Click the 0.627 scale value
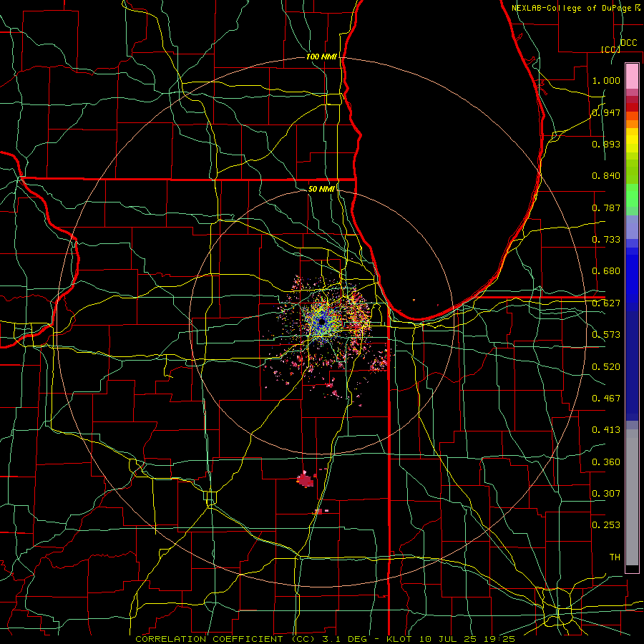 (606, 303)
